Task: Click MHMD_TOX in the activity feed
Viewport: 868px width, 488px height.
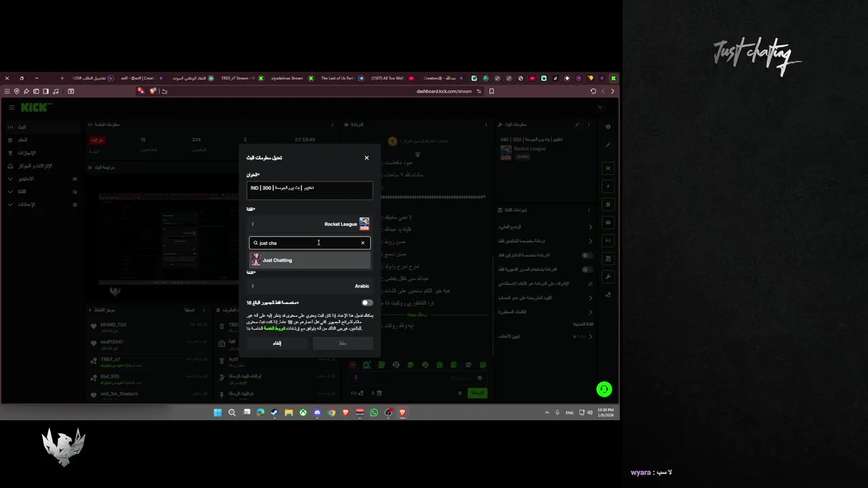Action: click(x=114, y=325)
